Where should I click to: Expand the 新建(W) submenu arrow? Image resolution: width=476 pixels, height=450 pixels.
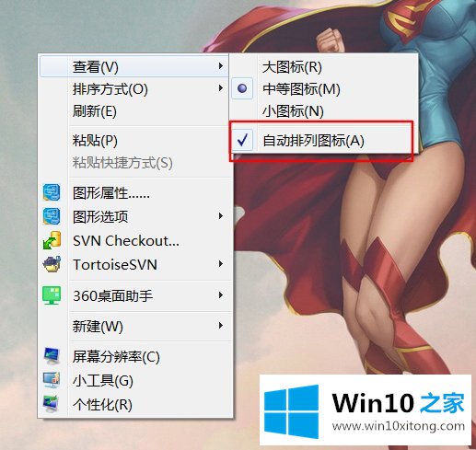tap(220, 326)
